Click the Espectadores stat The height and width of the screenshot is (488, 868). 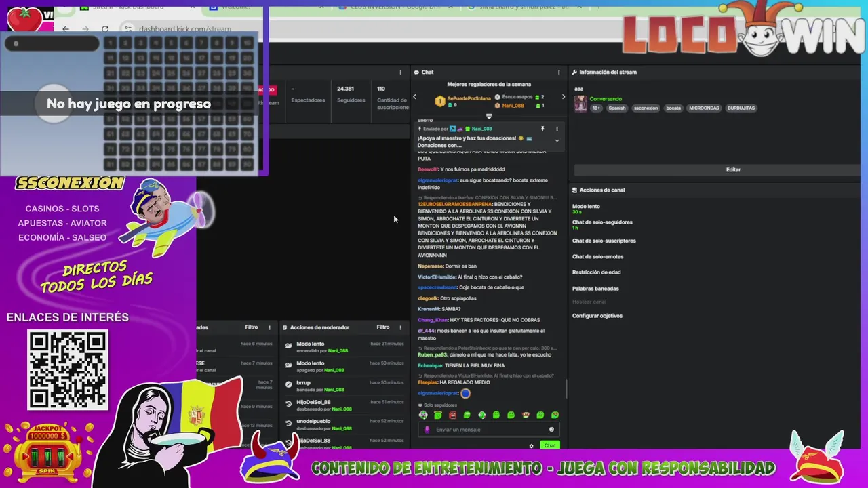(x=308, y=100)
